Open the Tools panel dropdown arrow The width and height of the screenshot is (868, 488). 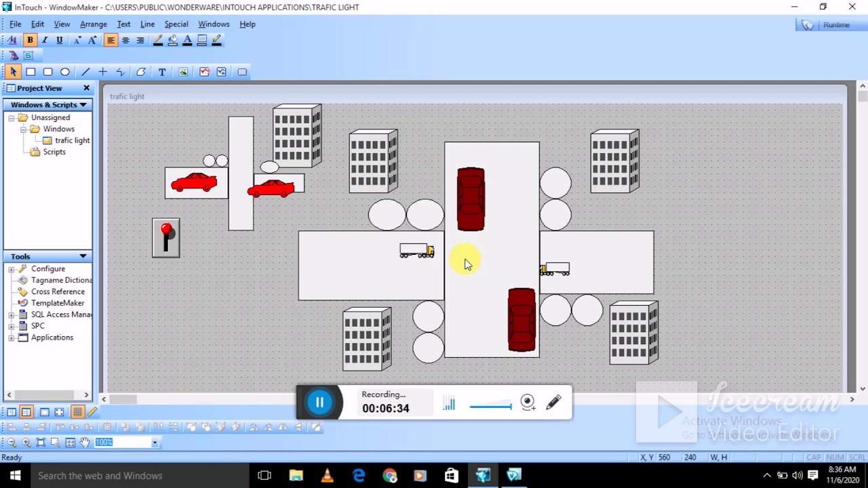83,257
